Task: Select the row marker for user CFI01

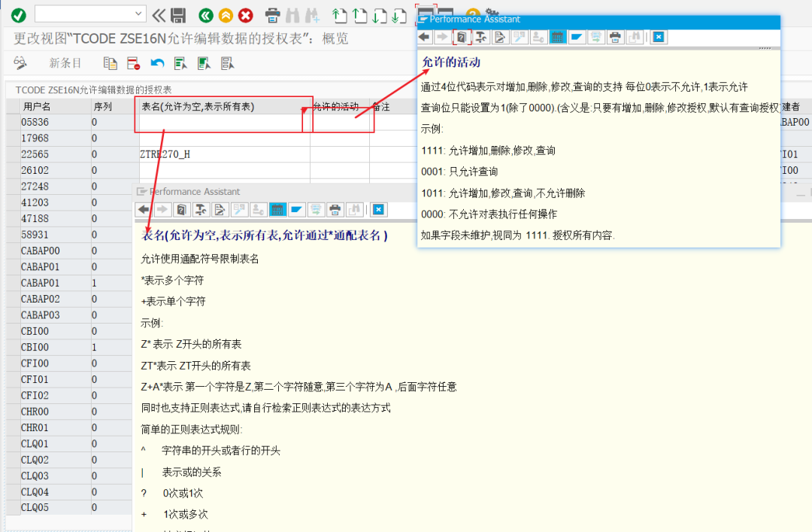Action: click(x=13, y=379)
